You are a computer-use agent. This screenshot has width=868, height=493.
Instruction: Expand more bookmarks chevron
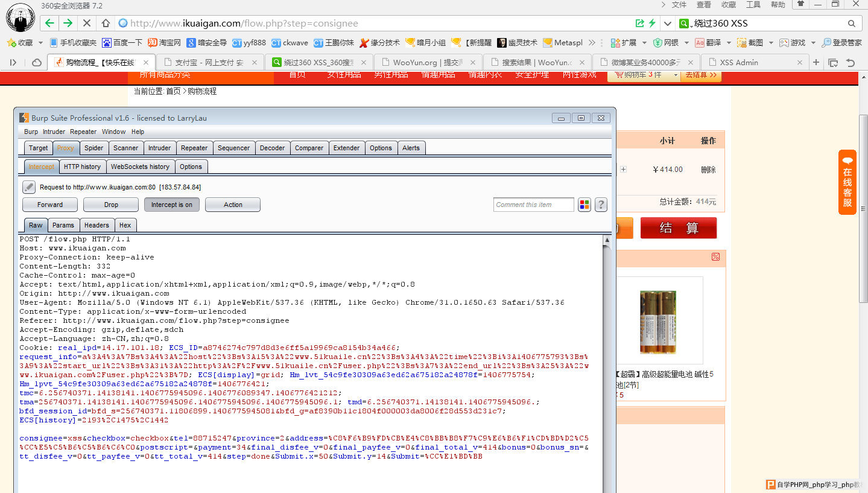[592, 43]
